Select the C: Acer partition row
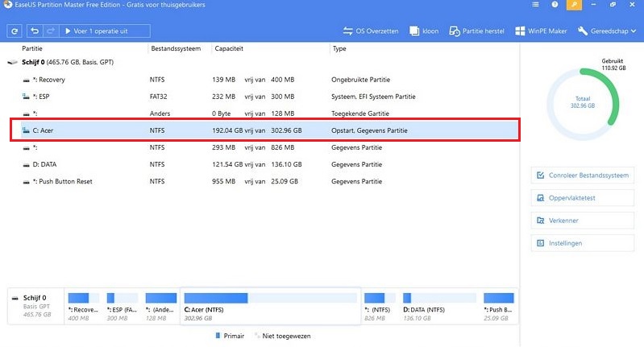Viewport: 644px width, 347px height. pos(270,130)
